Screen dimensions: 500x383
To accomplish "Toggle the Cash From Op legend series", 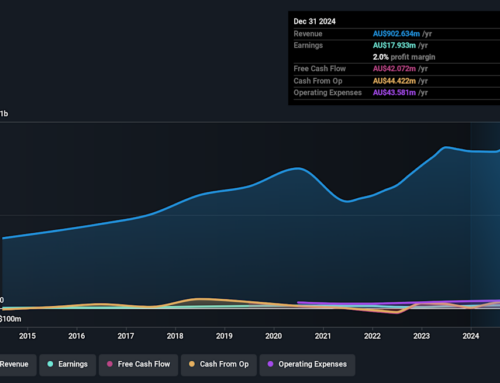I will [219, 365].
